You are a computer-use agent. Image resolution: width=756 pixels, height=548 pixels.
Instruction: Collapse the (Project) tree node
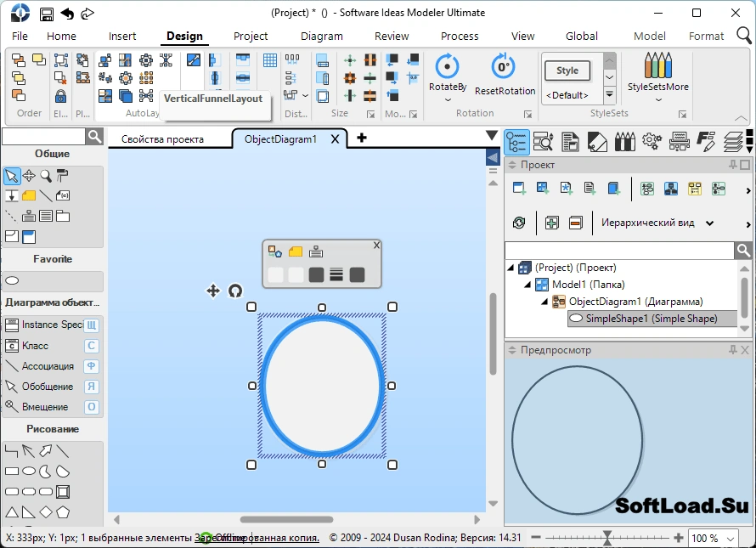pyautogui.click(x=511, y=268)
